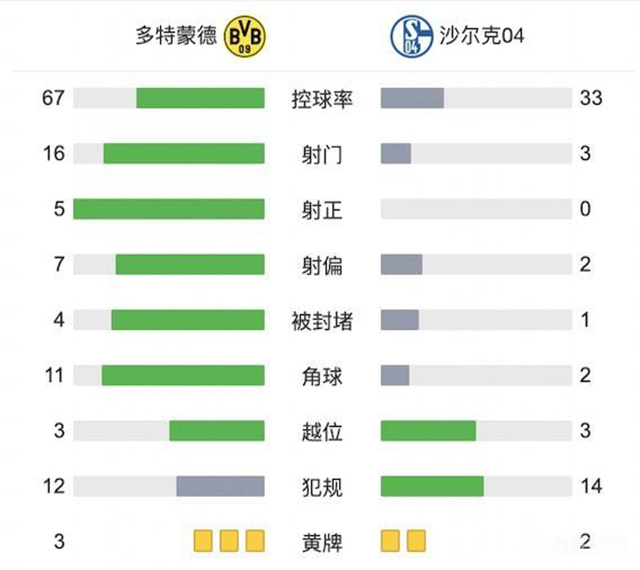Viewport: 640px width, 570px height.
Task: Click Dortmund's last yellow card icon
Action: tap(255, 542)
